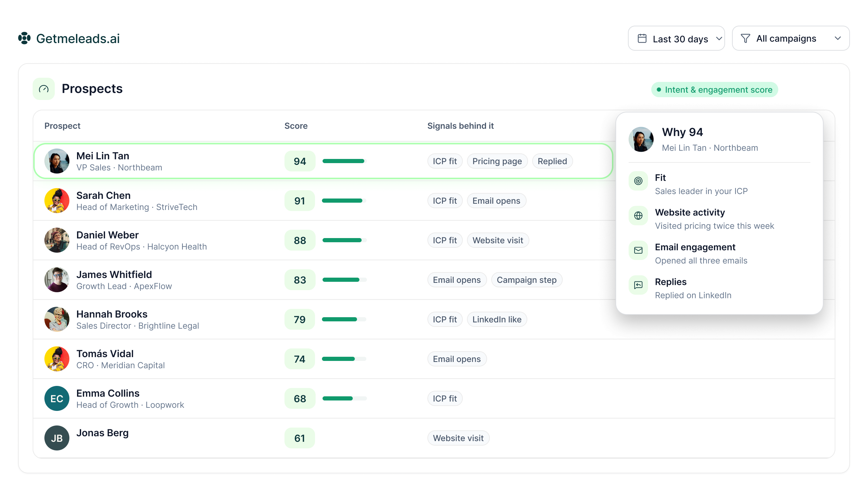Click "Head of RevOps · Halcyon Health" subtitle

click(142, 247)
